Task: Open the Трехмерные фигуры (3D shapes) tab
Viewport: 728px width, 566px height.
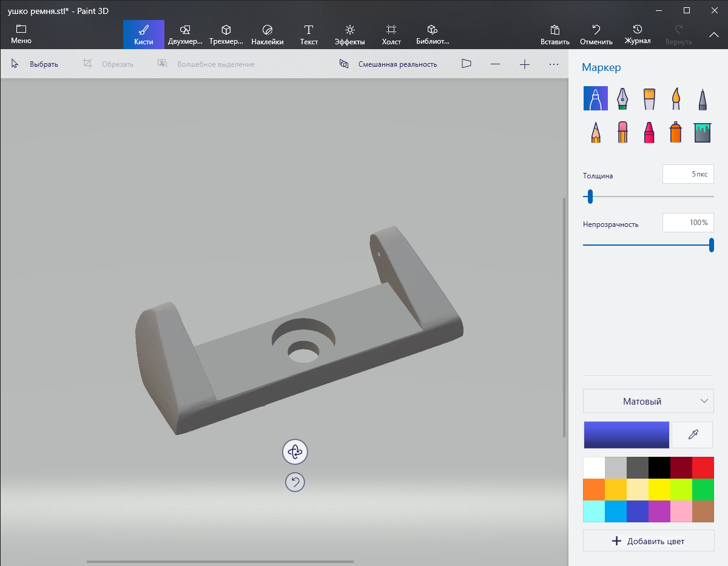Action: 226,35
